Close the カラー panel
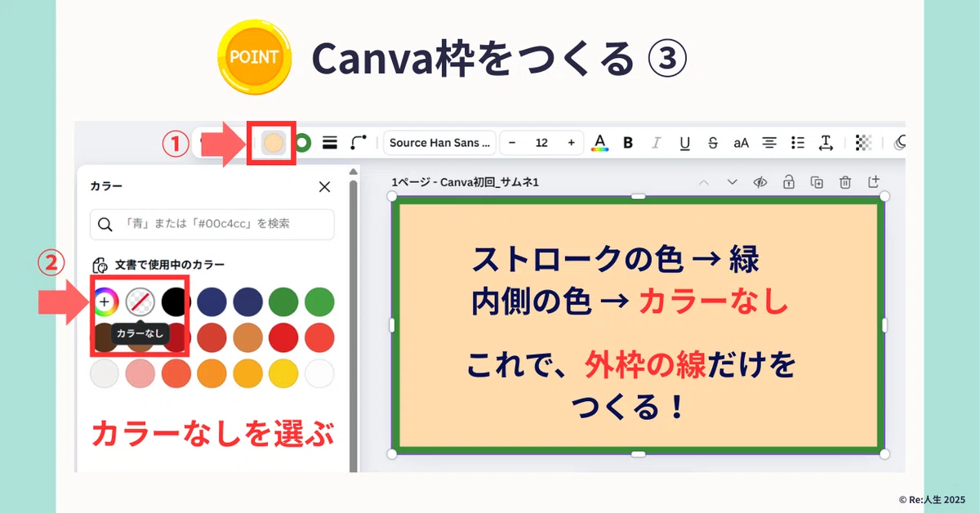980x513 pixels. point(324,186)
